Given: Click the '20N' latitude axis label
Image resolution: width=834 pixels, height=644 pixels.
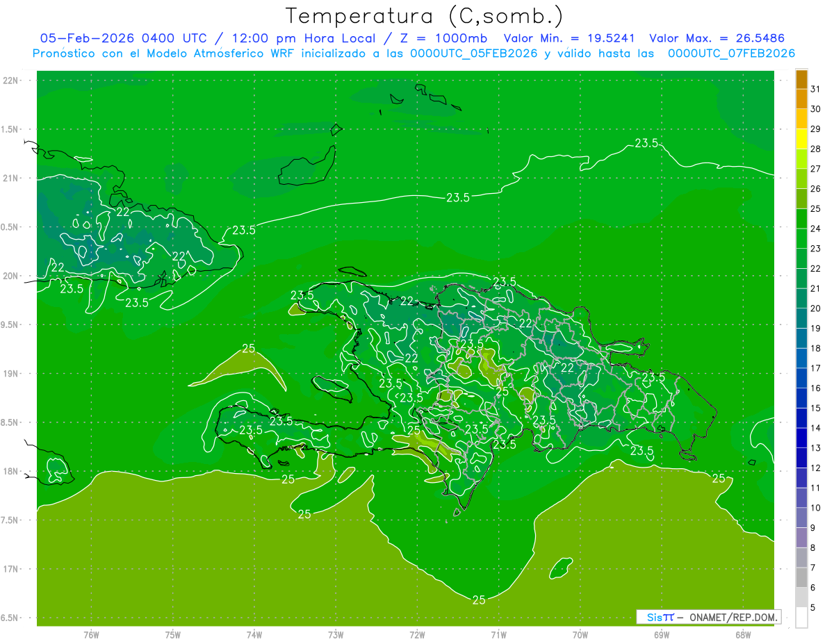Looking at the screenshot, I should point(10,276).
